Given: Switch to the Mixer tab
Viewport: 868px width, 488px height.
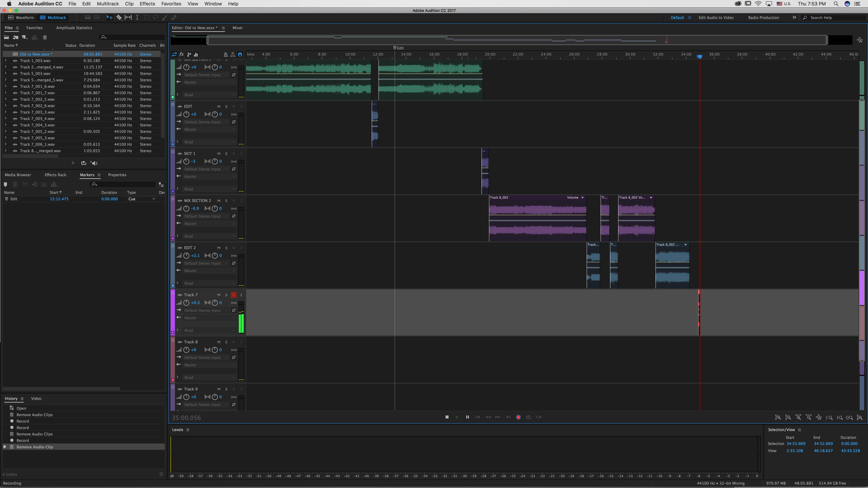Looking at the screenshot, I should [237, 28].
